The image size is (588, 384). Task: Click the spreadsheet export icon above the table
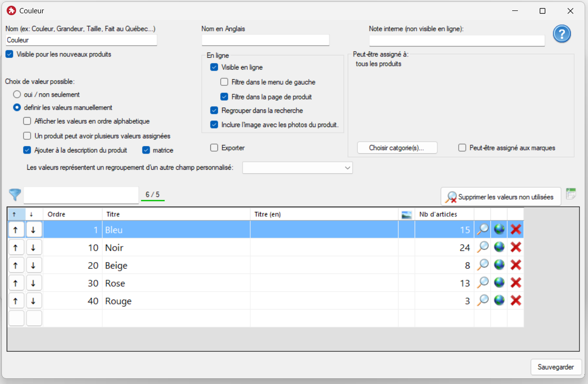tap(571, 193)
